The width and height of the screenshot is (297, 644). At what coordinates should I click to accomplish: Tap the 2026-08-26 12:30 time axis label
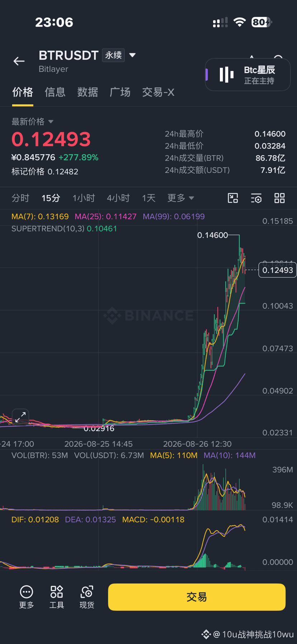[197, 444]
